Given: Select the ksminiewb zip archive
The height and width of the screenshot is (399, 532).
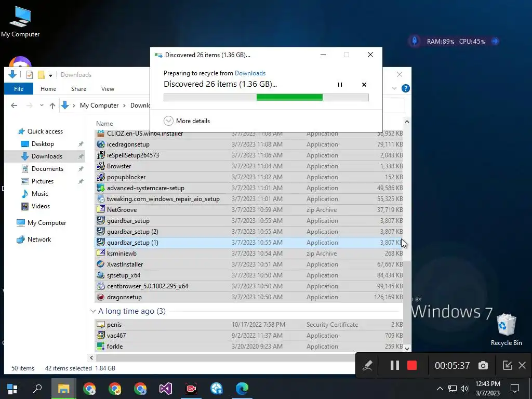Looking at the screenshot, I should point(249,254).
